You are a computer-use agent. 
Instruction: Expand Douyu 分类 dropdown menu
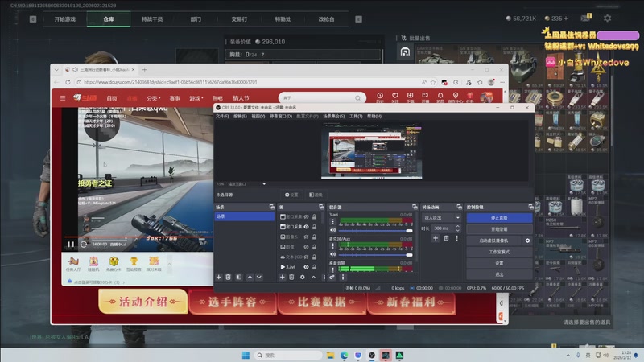tap(154, 98)
